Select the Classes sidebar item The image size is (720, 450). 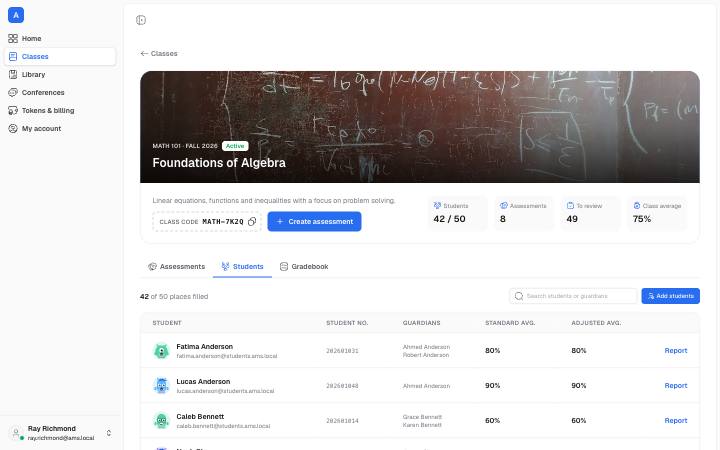[60, 56]
